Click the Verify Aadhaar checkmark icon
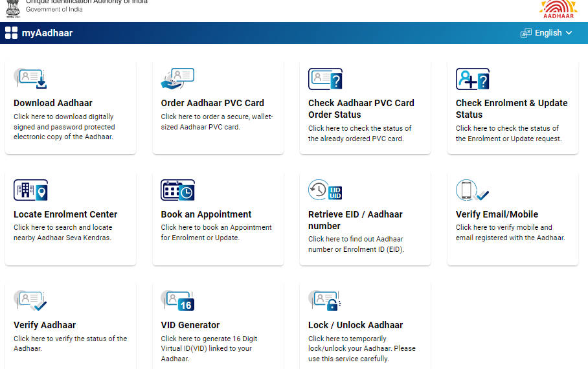 click(x=30, y=300)
